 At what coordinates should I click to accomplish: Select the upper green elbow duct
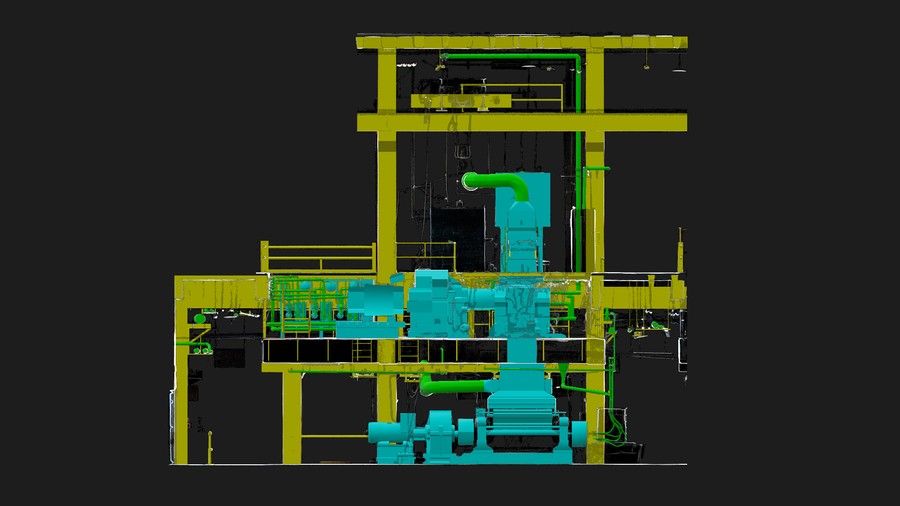click(x=498, y=185)
